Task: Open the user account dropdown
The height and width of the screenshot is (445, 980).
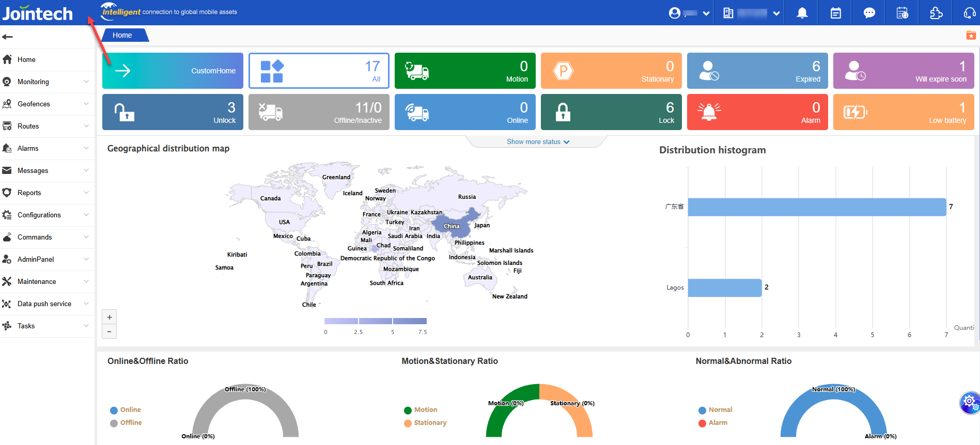Action: coord(689,13)
